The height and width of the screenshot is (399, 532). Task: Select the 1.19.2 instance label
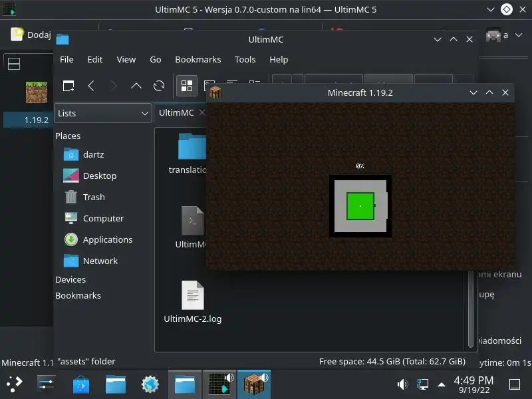(37, 120)
